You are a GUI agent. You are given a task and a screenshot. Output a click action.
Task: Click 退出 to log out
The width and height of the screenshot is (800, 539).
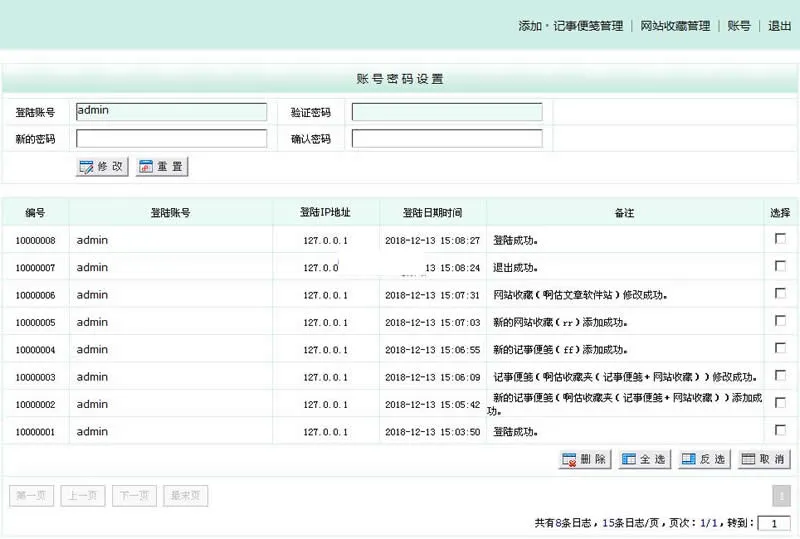pyautogui.click(x=779, y=26)
